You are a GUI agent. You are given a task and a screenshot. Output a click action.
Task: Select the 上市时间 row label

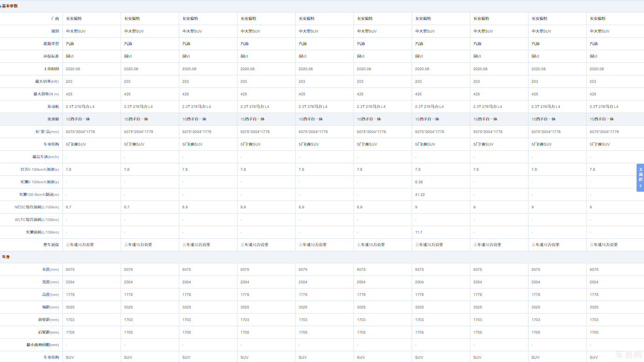[51, 69]
